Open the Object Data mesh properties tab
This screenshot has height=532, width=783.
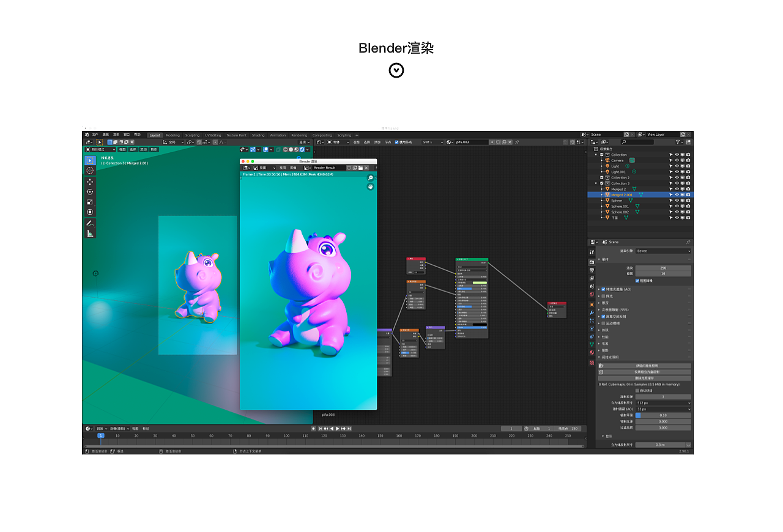coord(592,344)
